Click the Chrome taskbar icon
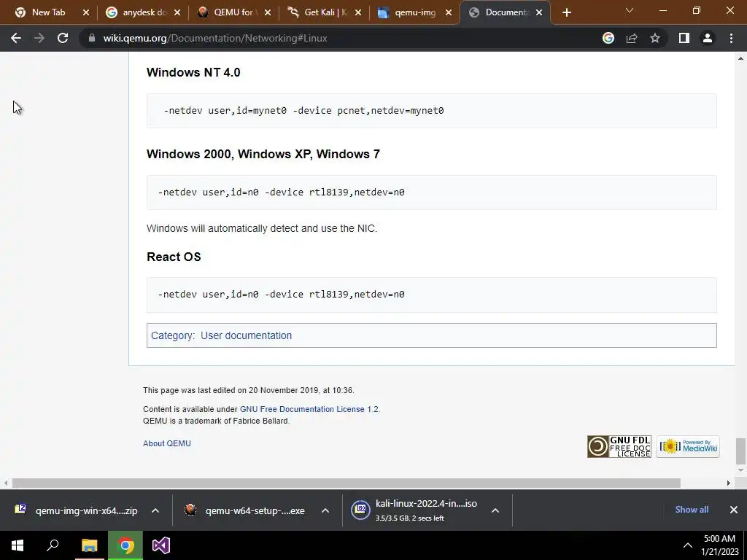747x560 pixels. point(125,545)
